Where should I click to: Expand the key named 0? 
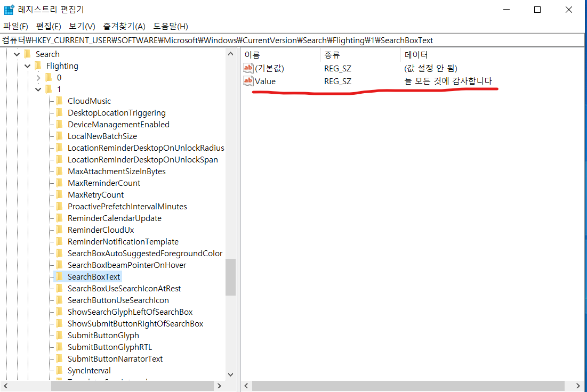coord(38,78)
